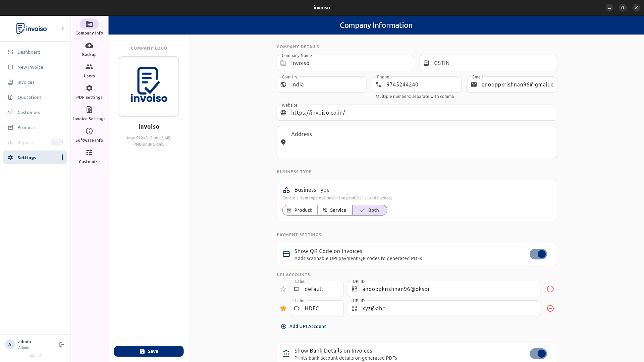Image resolution: width=644 pixels, height=362 pixels.
Task: Restore the invoiso window size
Action: (623, 8)
